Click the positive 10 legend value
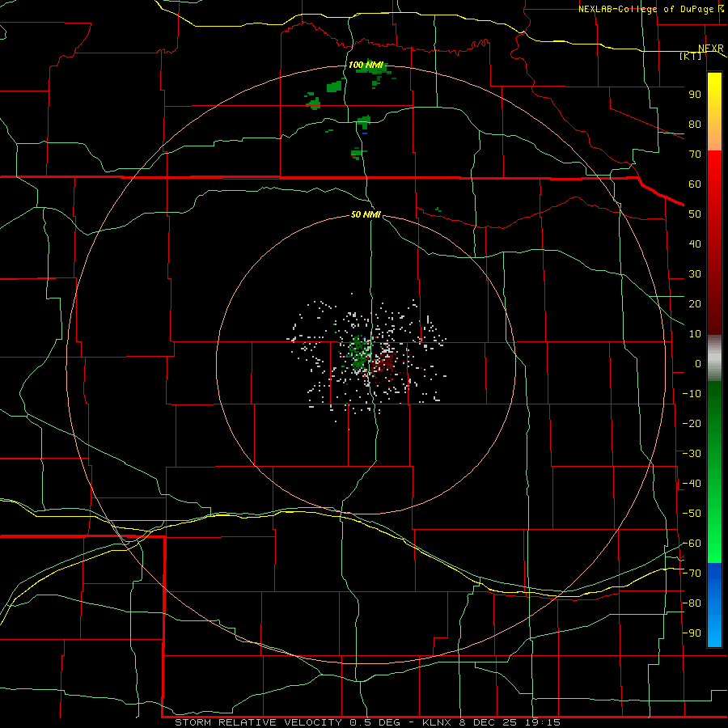Viewport: 728px width, 728px height. 695,334
